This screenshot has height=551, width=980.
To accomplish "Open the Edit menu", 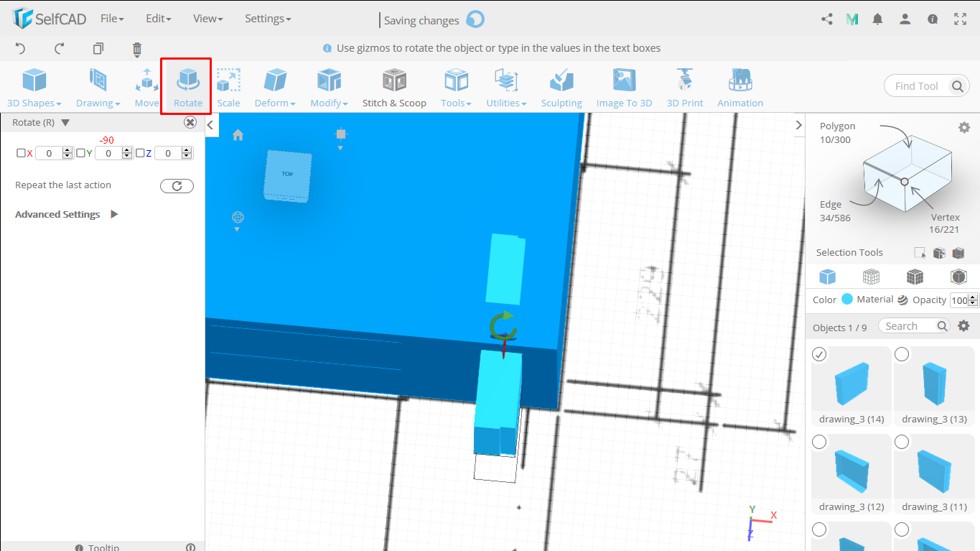I will point(158,19).
